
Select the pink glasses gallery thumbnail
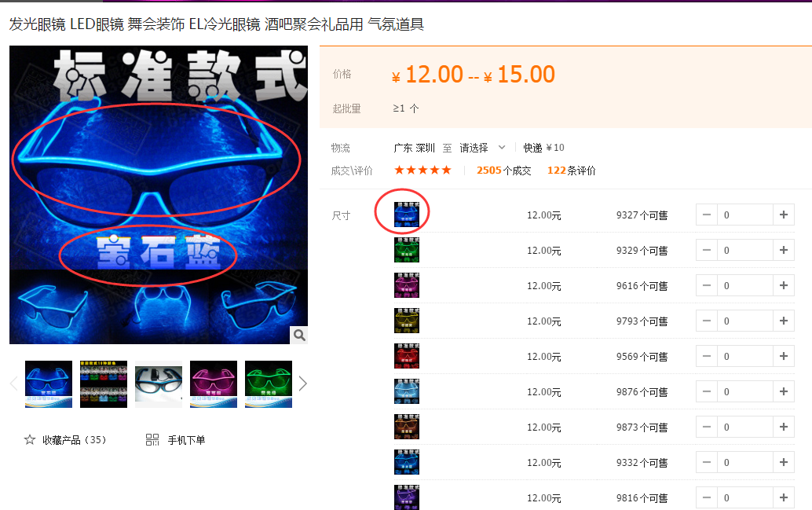[214, 384]
